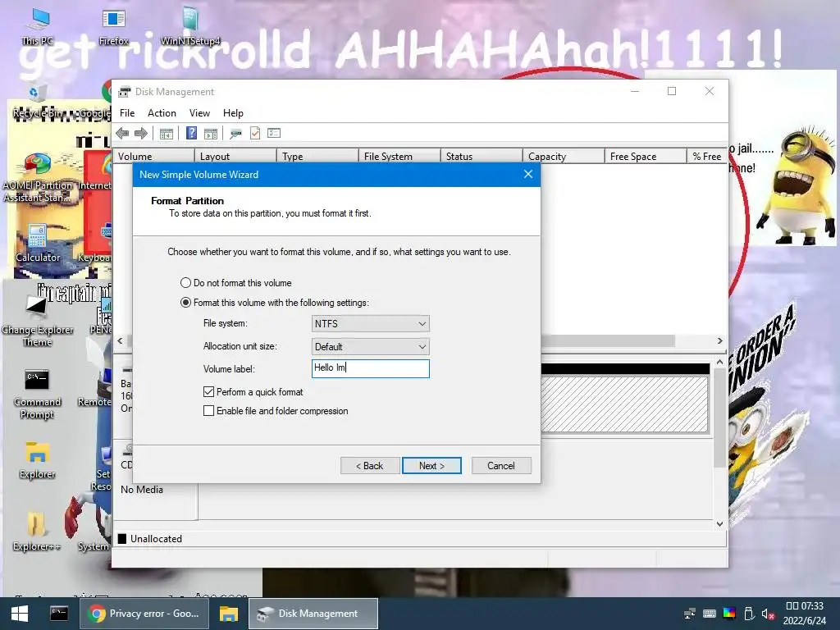Open File Explorer from the taskbar
Screen dimensions: 840x630
229,614
